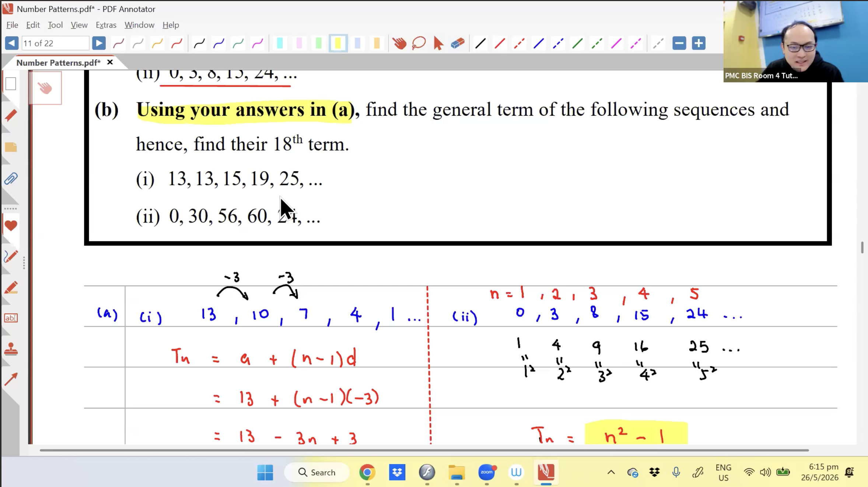Open the favorites heart sidebar panel
Screen dimensions: 868x487
point(11,225)
